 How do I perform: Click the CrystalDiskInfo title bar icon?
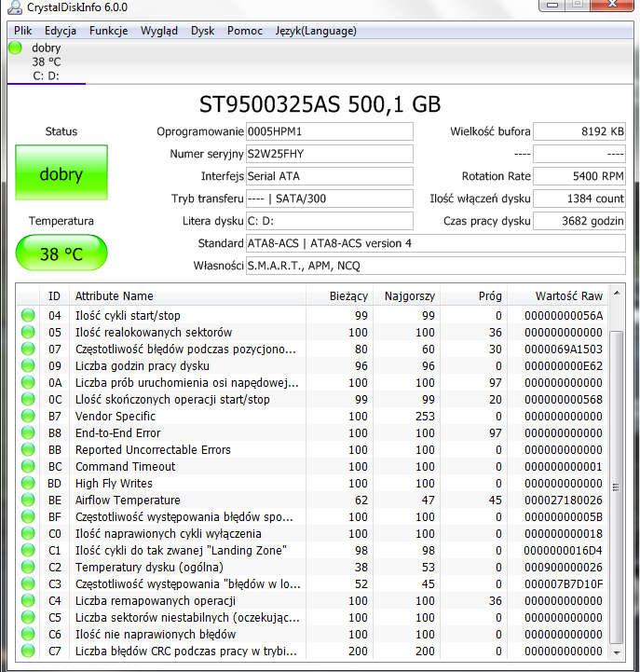point(15,7)
